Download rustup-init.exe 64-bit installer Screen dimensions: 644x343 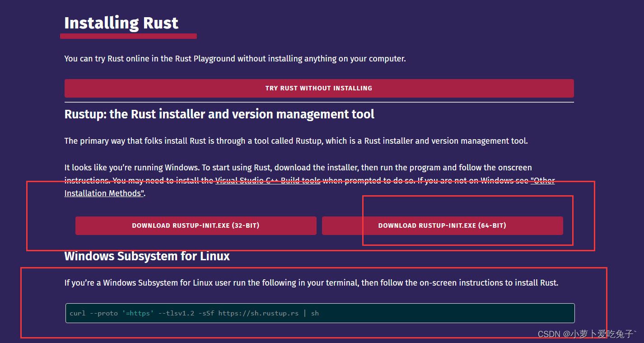(442, 226)
